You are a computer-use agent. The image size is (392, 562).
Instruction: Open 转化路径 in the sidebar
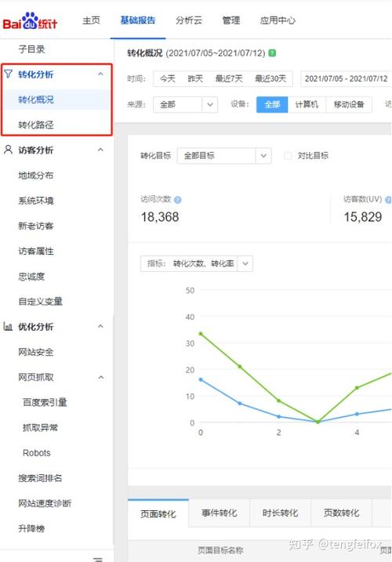pyautogui.click(x=36, y=125)
